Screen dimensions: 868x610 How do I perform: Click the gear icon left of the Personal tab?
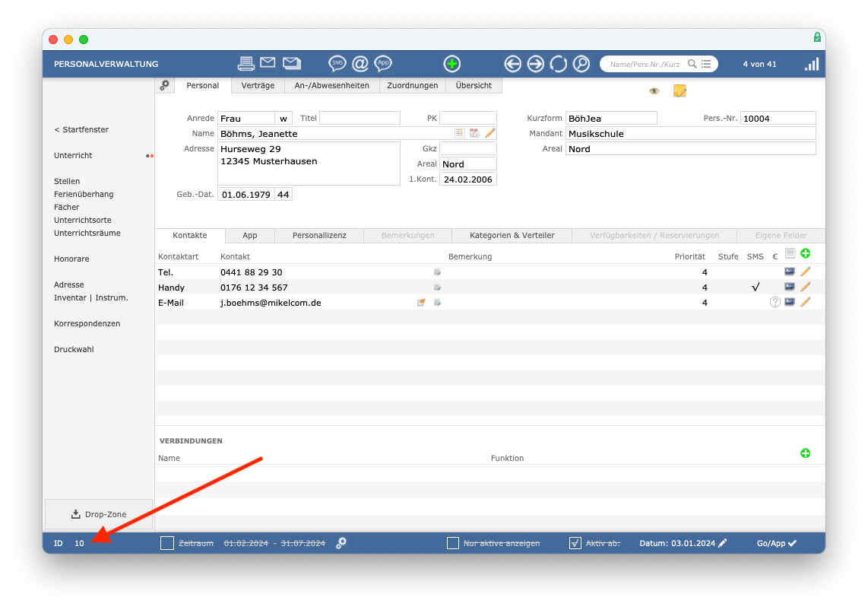[164, 85]
